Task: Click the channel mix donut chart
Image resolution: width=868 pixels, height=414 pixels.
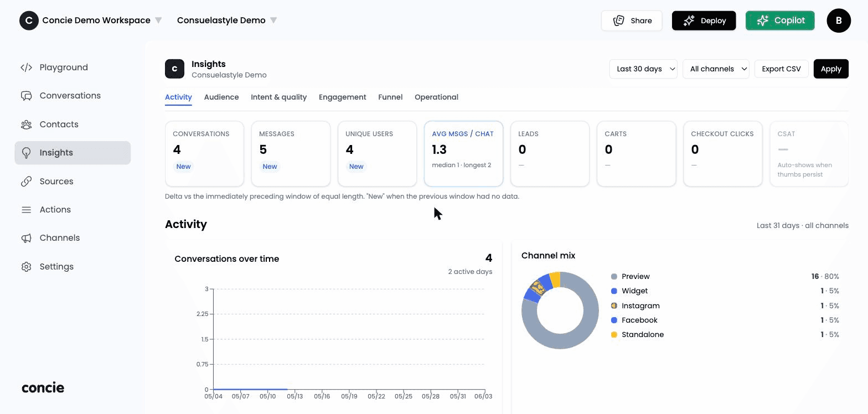Action: [560, 310]
